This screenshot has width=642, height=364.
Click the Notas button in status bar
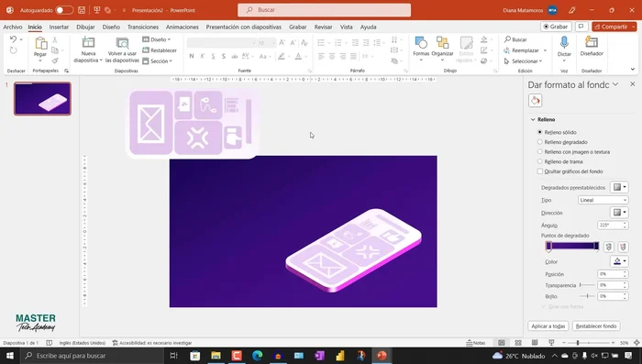coord(476,343)
